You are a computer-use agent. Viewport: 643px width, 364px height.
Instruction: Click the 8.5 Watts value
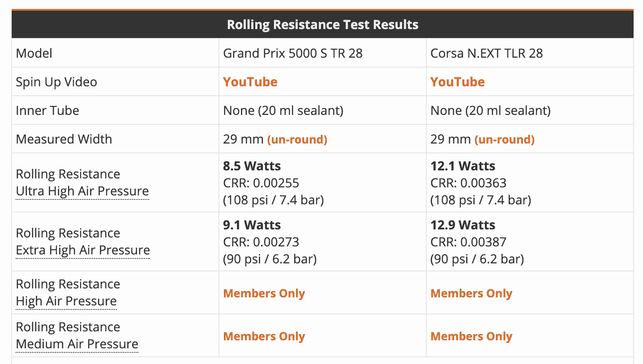(252, 166)
